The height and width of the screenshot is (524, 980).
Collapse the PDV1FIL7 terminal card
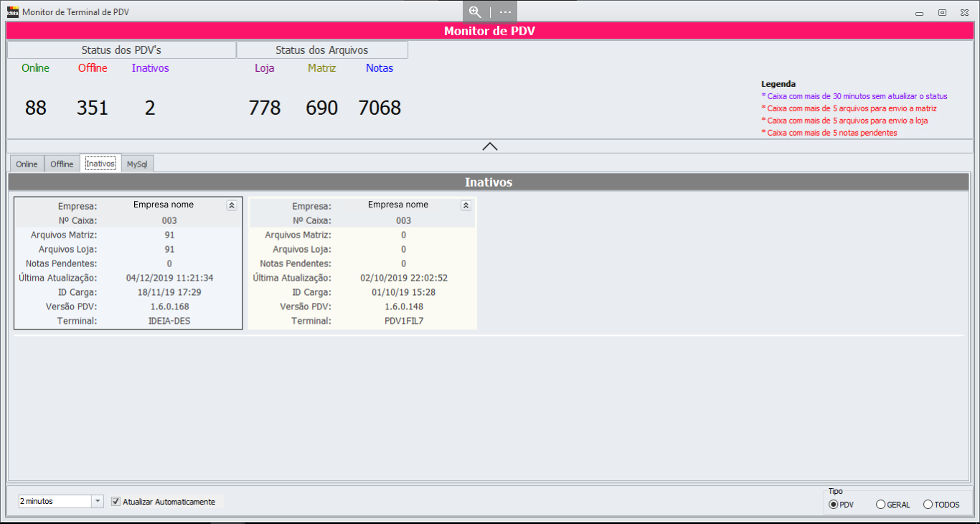pyautogui.click(x=466, y=205)
